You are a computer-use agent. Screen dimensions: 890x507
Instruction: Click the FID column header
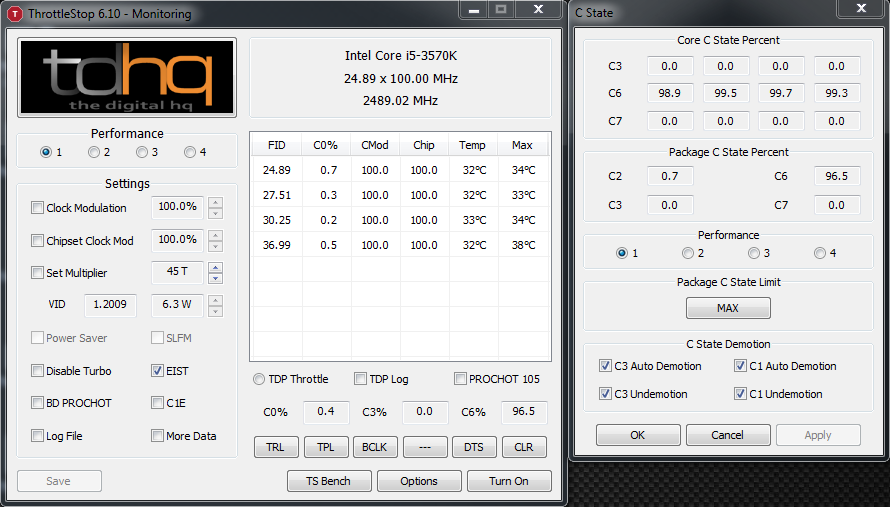click(x=277, y=145)
